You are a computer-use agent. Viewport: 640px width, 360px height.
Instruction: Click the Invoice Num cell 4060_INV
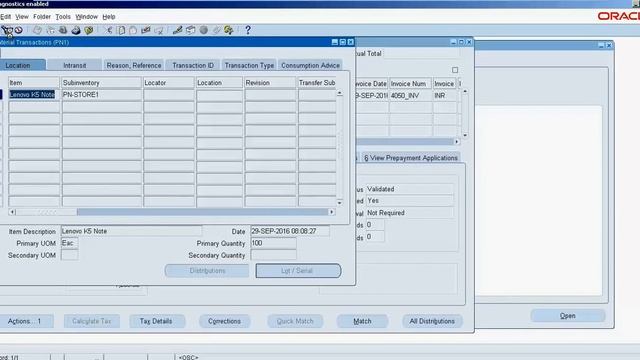(x=410, y=96)
